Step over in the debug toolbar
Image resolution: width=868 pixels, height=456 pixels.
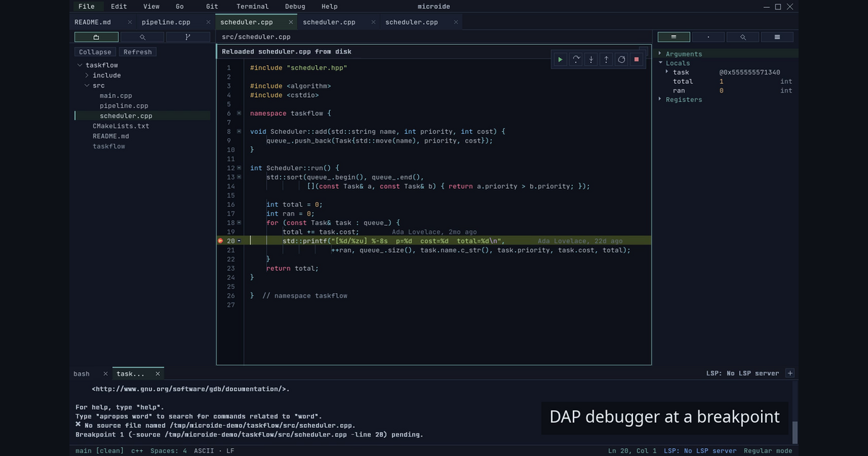coord(576,59)
